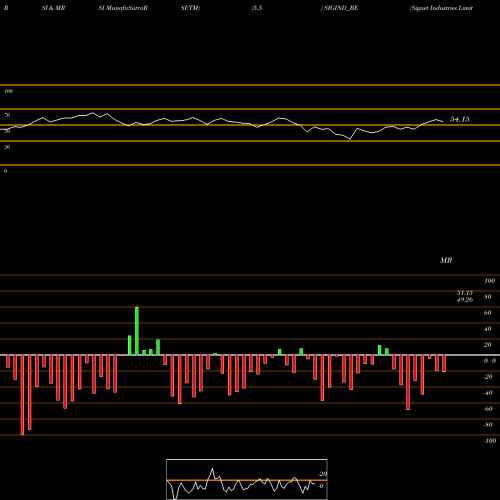Click the -60 label on the MR axis

(488, 409)
